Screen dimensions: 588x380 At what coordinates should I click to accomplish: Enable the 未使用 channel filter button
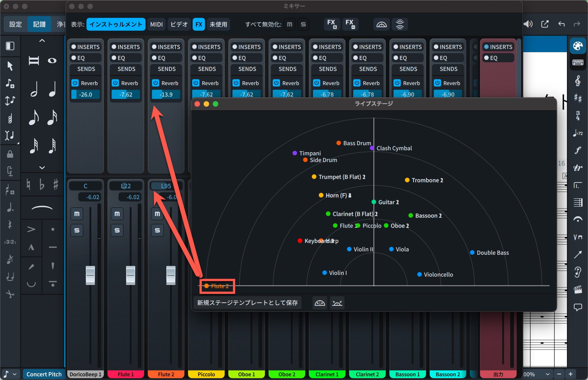coord(218,24)
